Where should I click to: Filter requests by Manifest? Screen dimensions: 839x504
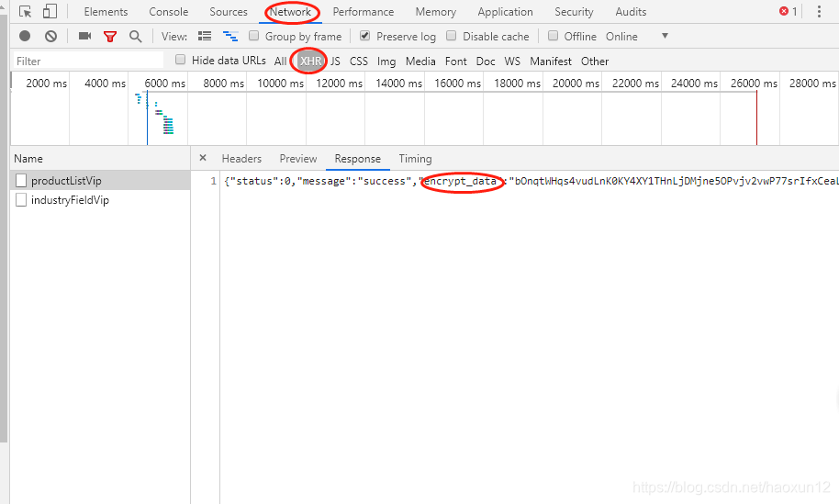click(x=551, y=62)
